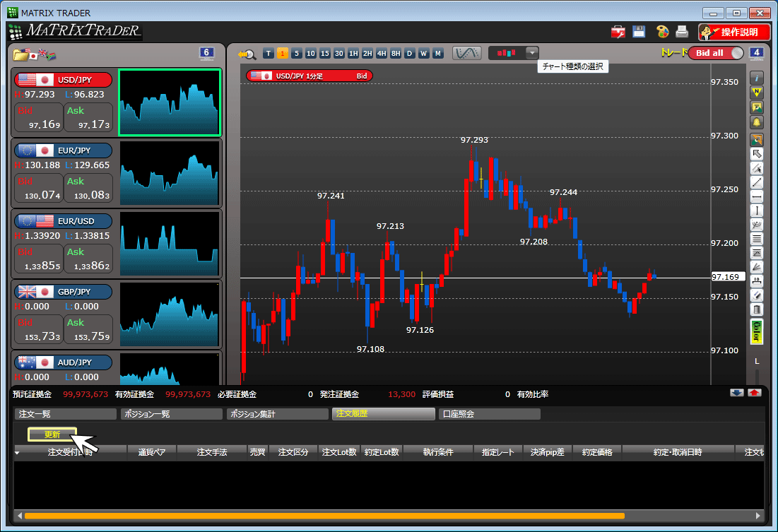Click the right scroll arrow of table

[x=758, y=516]
